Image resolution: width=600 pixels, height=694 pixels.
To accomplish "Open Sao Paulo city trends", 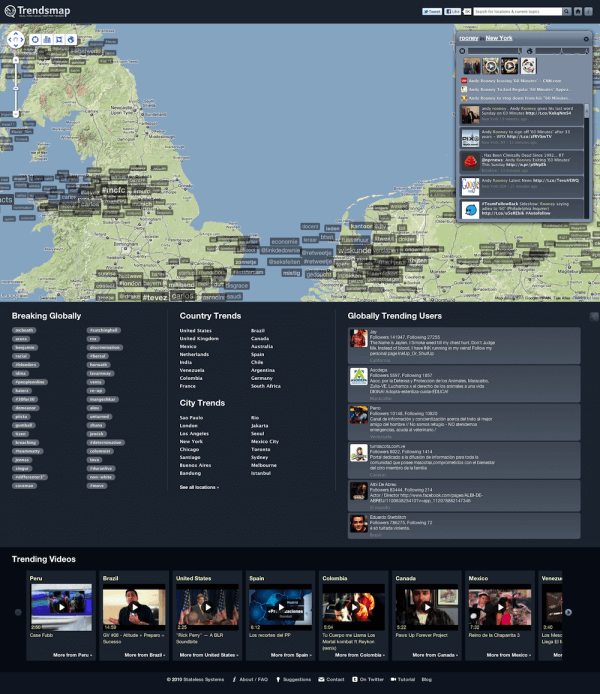I will [191, 418].
